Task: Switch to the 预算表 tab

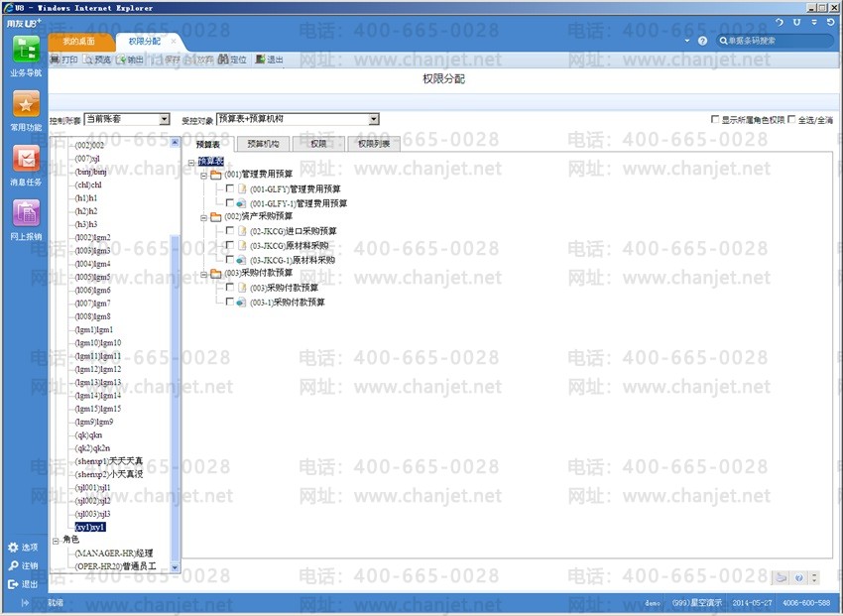Action: click(207, 144)
